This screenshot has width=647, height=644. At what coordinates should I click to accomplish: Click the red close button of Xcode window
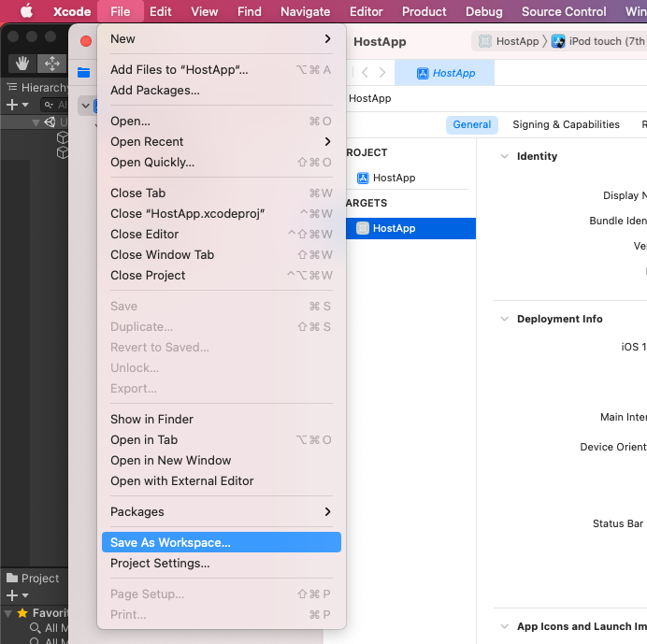(x=86, y=41)
